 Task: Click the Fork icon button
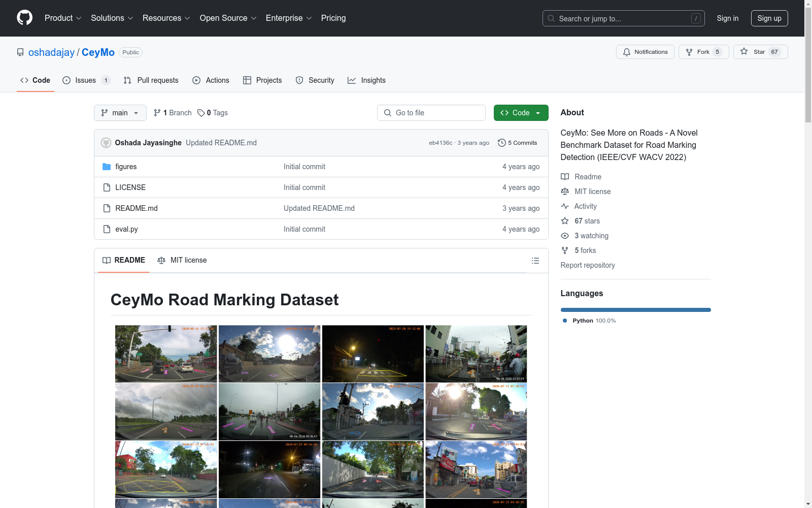point(704,52)
